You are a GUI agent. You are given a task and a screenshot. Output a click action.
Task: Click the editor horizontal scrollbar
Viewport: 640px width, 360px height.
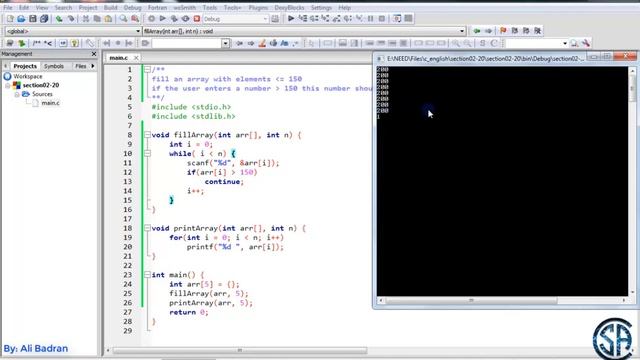(240, 350)
